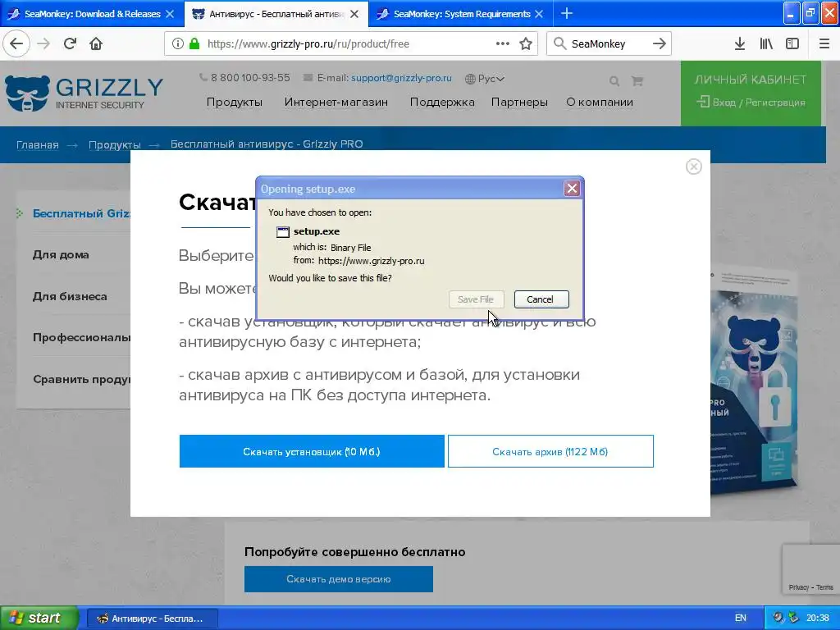The width and height of the screenshot is (840, 630).
Task: Select Профессионалы sidebar item
Action: (81, 337)
